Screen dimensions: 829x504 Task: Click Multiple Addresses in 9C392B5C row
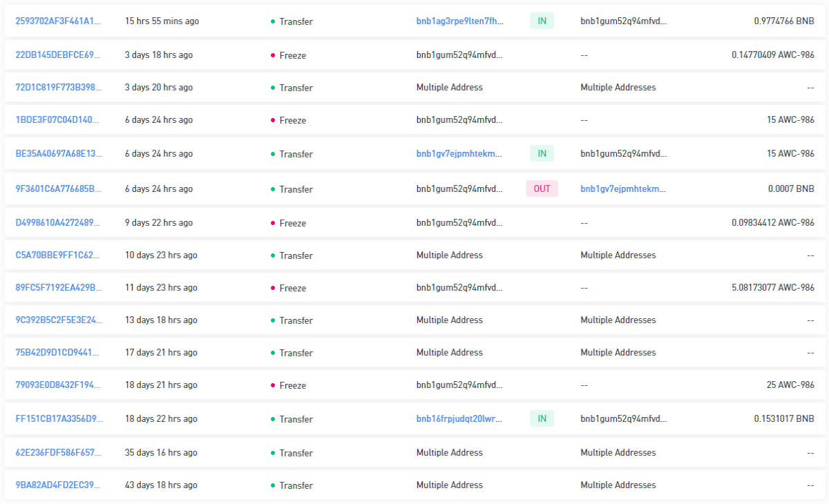tap(618, 320)
